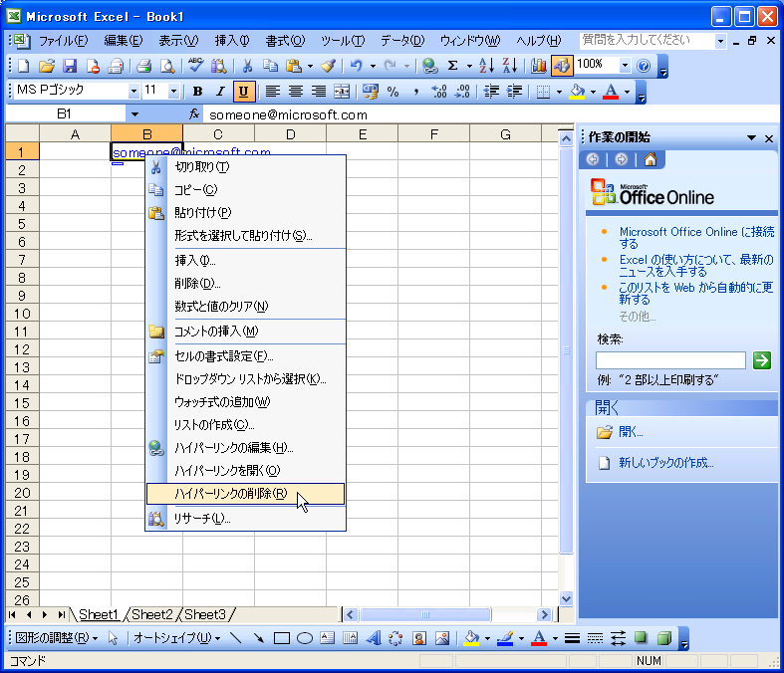Screen dimensions: 784x673
Task: Click the 新しいブックの作成 link
Action: click(x=666, y=463)
